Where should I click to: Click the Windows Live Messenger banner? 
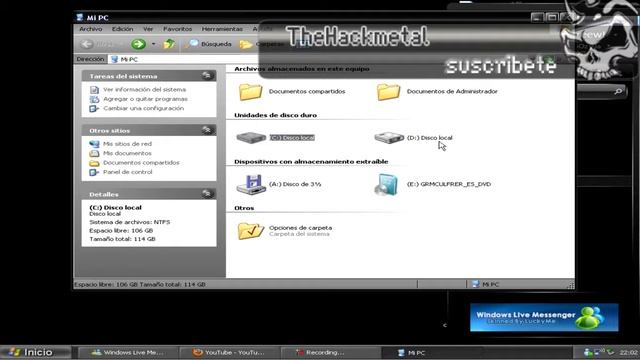544,317
